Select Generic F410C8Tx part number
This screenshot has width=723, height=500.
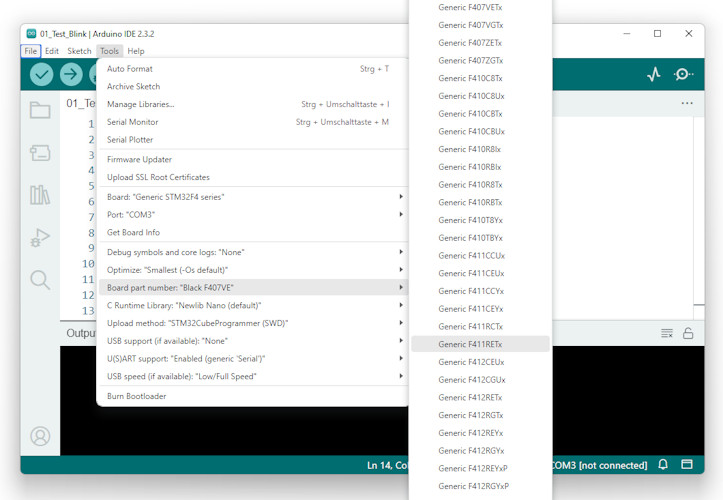(x=480, y=78)
